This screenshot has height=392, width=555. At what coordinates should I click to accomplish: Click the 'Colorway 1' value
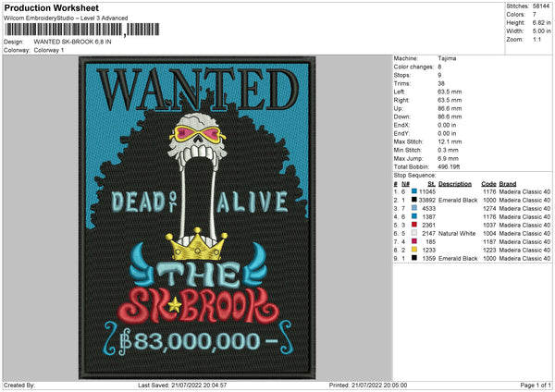49,50
